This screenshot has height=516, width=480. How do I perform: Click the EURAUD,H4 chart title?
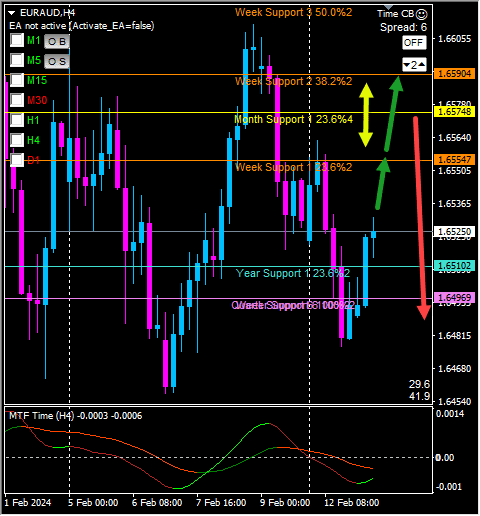(x=47, y=13)
